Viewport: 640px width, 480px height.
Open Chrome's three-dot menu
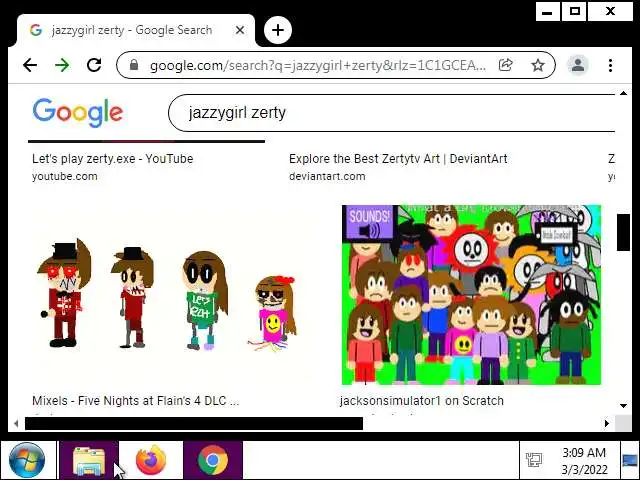(x=610, y=65)
